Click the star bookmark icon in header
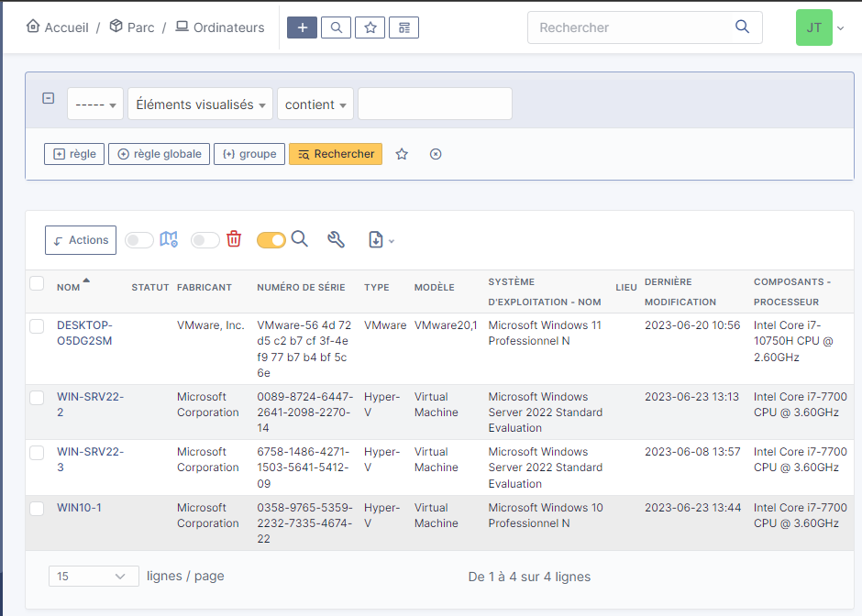This screenshot has height=616, width=862. tap(370, 27)
